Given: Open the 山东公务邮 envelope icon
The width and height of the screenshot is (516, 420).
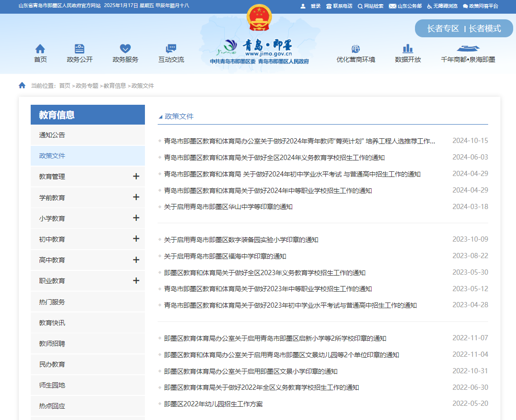Looking at the screenshot, I should click(392, 6).
